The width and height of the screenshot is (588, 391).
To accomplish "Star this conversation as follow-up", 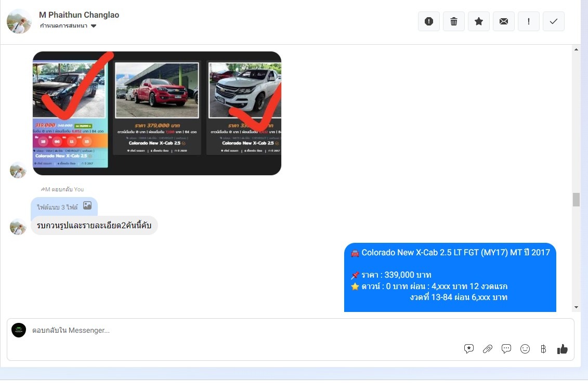I will tap(478, 21).
